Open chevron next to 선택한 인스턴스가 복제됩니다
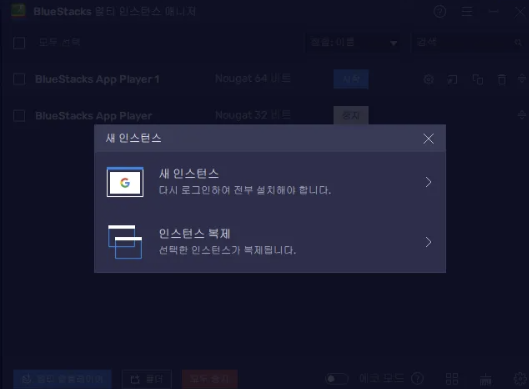529x389 pixels. pos(428,242)
